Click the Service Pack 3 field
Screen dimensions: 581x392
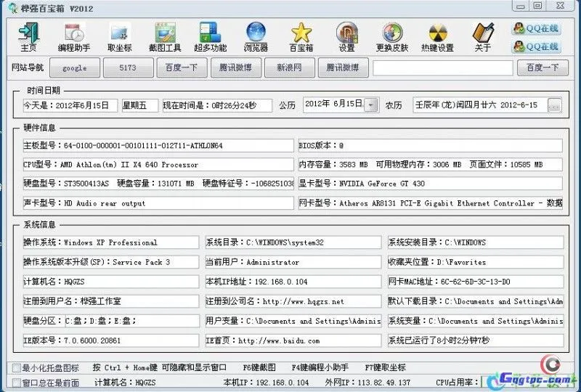111,262
